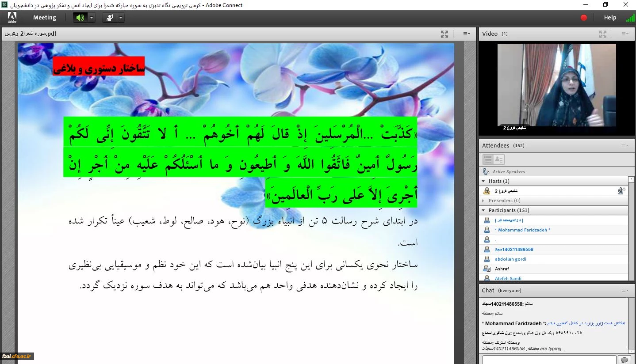The width and height of the screenshot is (636, 364).
Task: Open the Attendees pod options menu
Action: click(625, 146)
